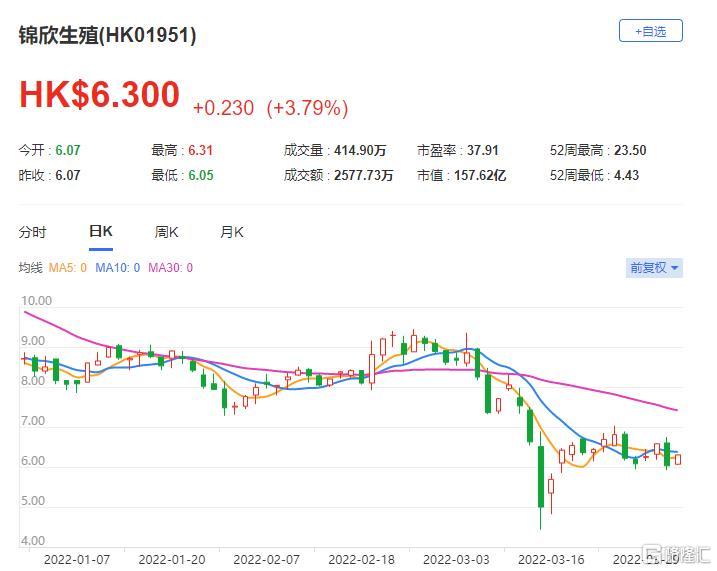
Task: Click the MA30 moving average label
Action: click(x=171, y=267)
